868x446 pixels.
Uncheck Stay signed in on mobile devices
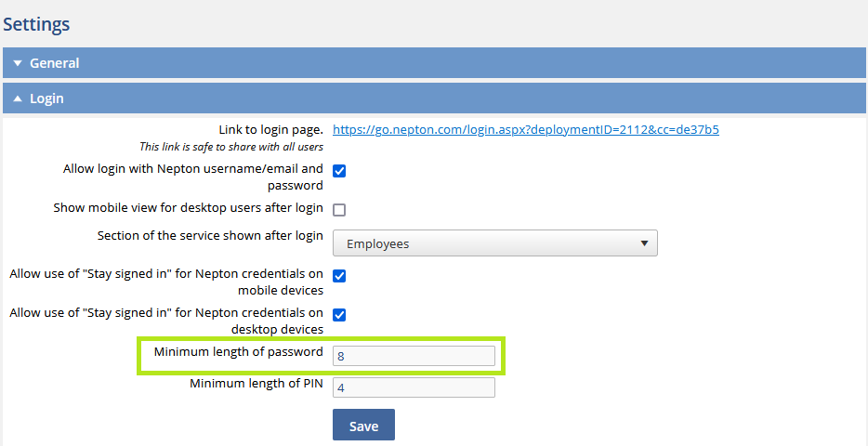point(339,276)
